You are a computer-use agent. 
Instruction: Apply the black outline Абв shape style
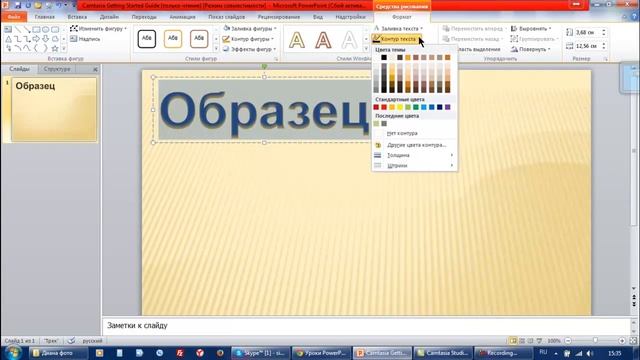tap(147, 39)
